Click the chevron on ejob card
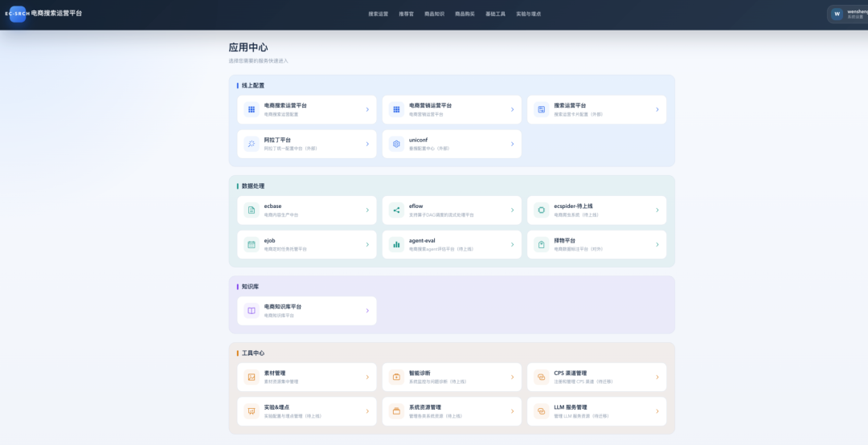The image size is (868, 445). click(x=367, y=245)
